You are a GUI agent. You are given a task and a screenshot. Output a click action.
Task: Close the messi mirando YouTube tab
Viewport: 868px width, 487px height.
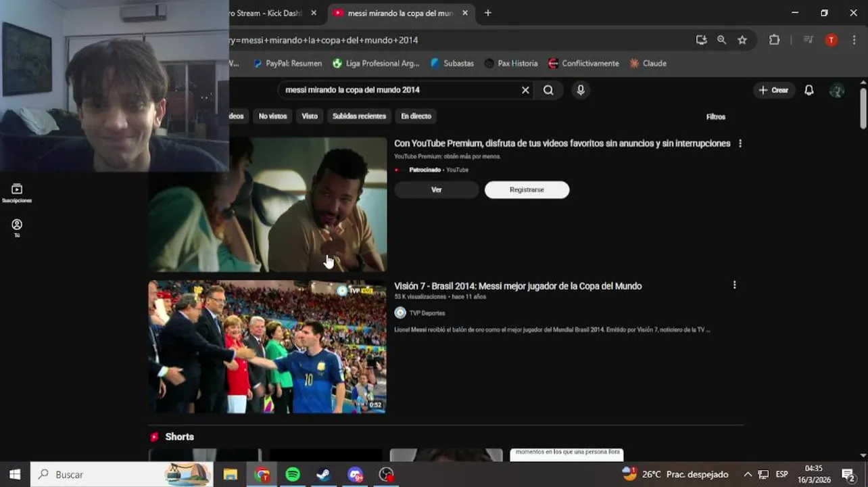coord(465,13)
